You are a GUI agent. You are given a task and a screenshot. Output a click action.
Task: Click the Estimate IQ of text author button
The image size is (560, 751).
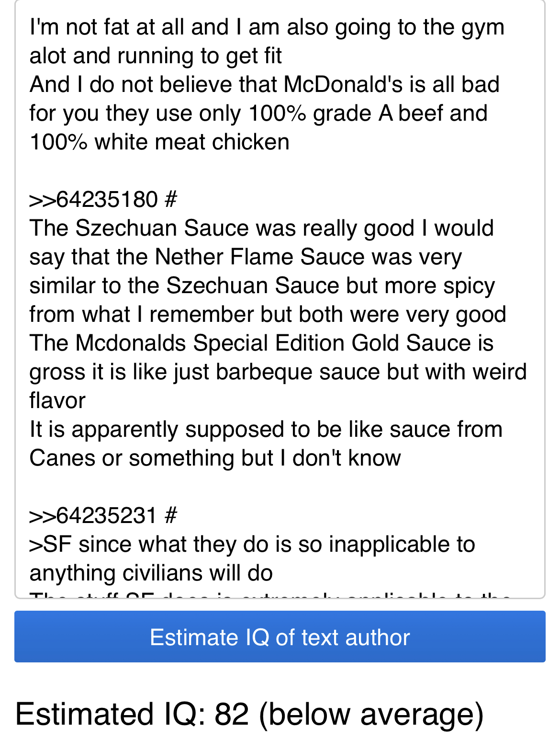coord(280,637)
